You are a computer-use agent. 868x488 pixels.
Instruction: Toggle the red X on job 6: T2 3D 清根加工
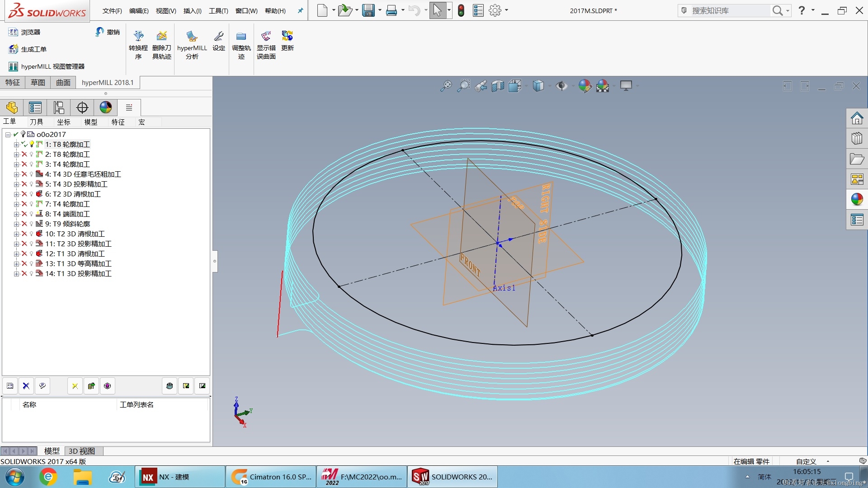click(x=24, y=194)
